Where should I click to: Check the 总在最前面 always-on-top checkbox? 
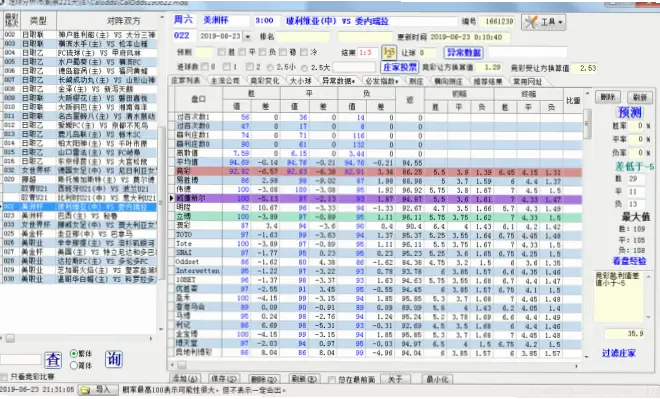click(x=331, y=380)
